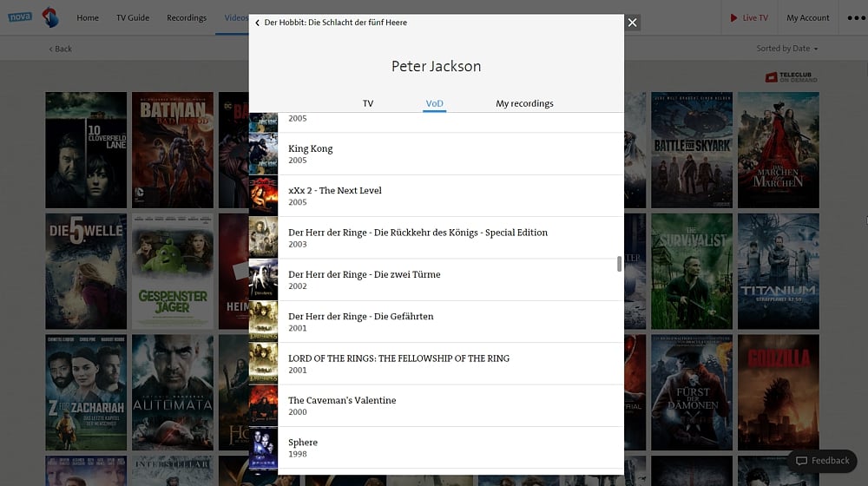Open Battle for Skyark poster
This screenshot has height=486, width=868.
(x=692, y=150)
